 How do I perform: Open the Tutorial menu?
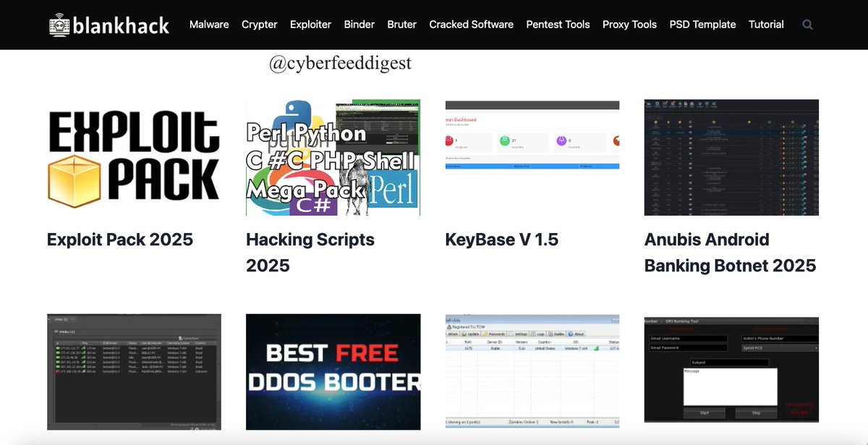[766, 25]
